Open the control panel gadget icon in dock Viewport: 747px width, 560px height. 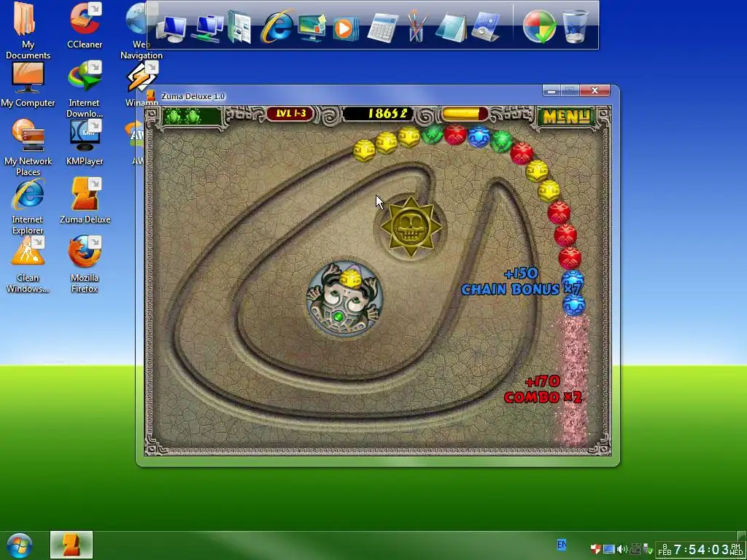point(486,27)
